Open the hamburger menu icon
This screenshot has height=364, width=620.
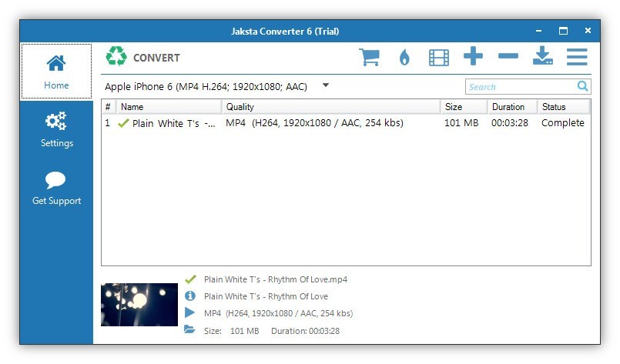(577, 57)
